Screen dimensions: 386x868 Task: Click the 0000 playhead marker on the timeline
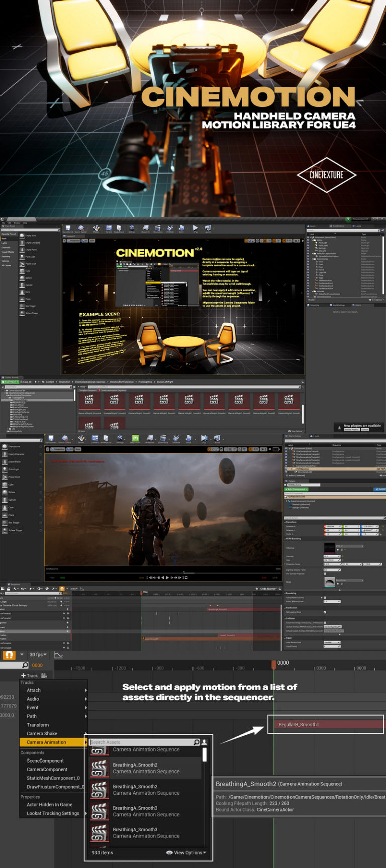coord(274,664)
